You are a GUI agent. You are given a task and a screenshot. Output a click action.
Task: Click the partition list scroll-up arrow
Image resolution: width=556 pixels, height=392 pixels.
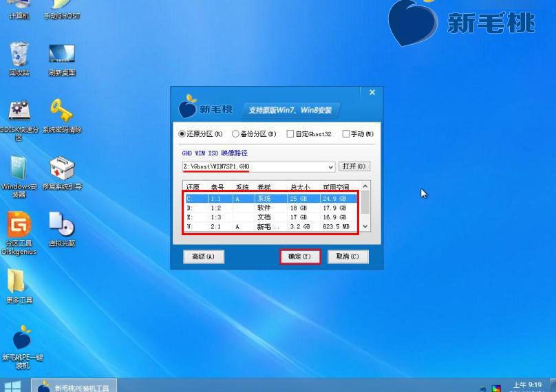coord(365,186)
